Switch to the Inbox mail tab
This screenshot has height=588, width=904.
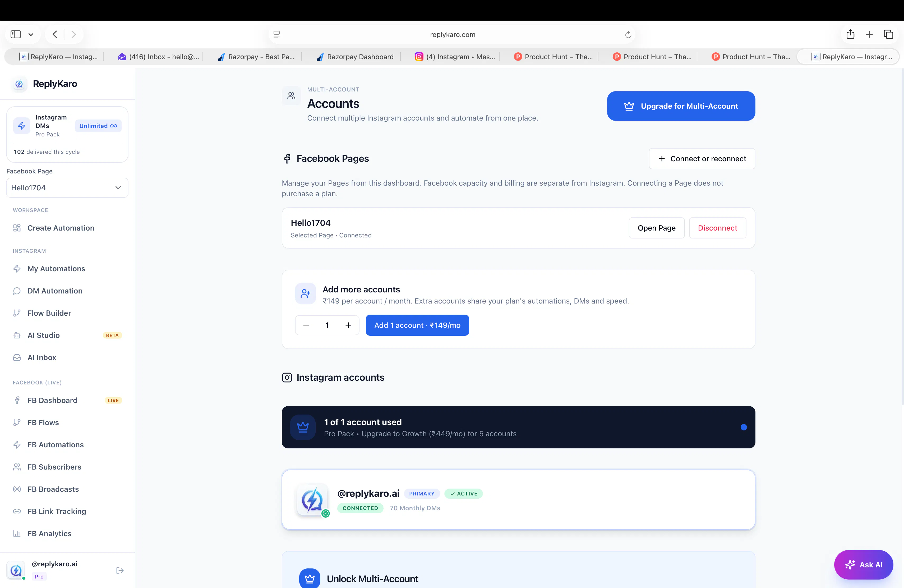tap(158, 57)
